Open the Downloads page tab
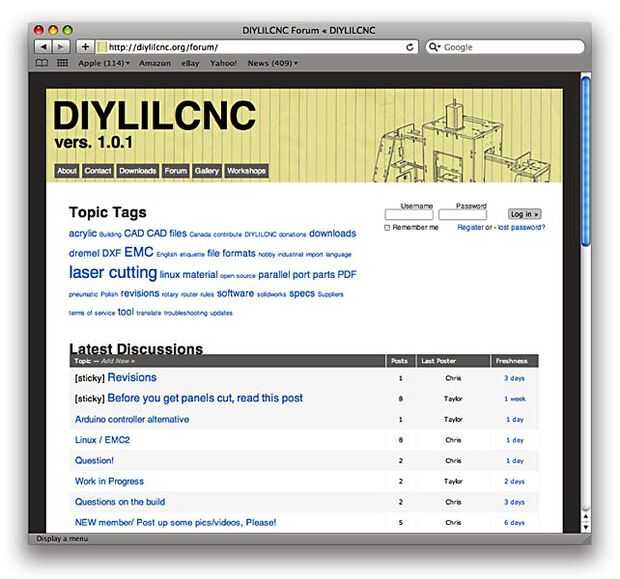Image resolution: width=620 pixels, height=579 pixels. (x=138, y=171)
